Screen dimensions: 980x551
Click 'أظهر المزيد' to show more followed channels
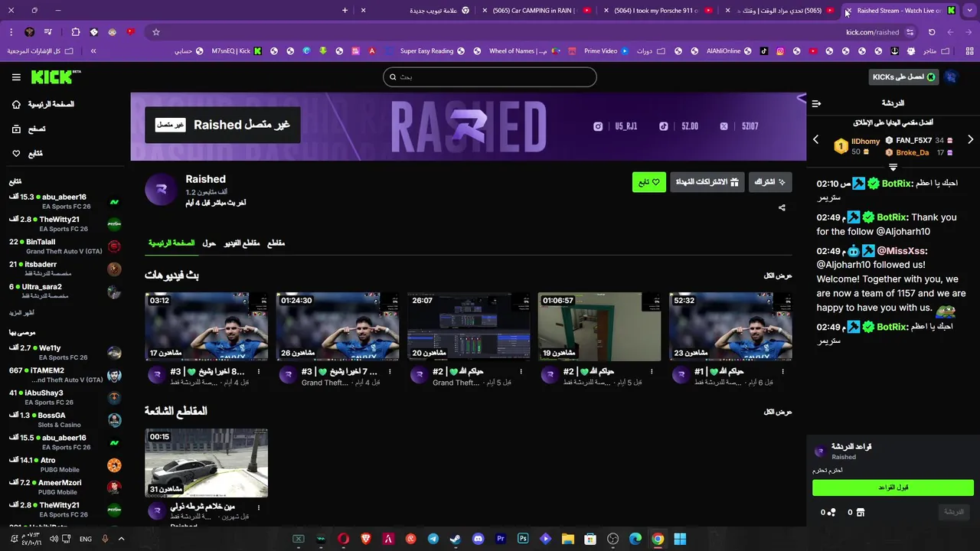(21, 313)
